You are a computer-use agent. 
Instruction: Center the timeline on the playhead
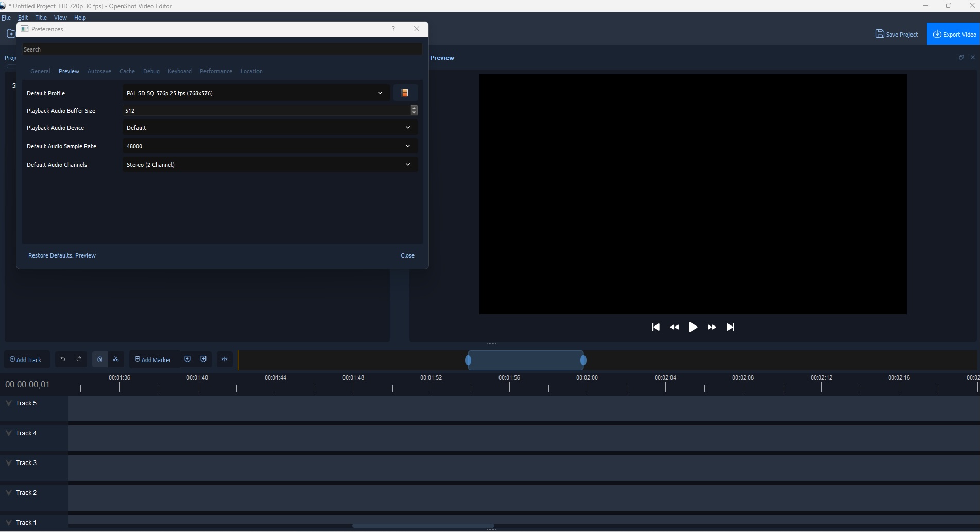click(225, 359)
